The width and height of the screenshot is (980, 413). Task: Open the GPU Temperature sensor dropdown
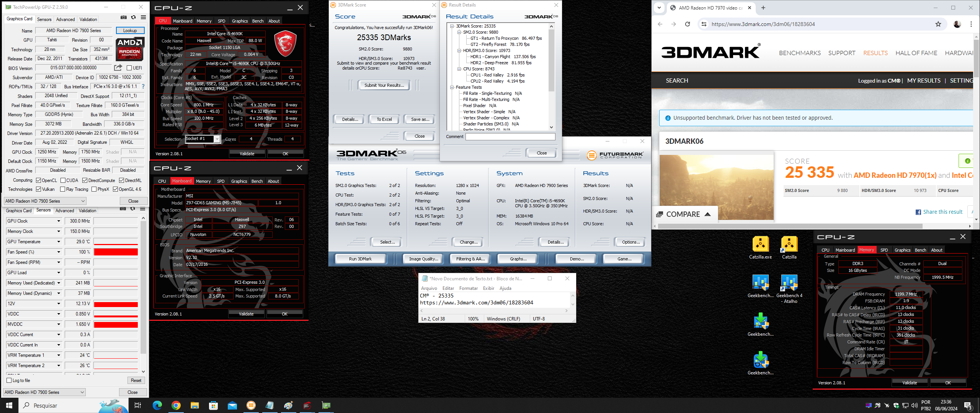click(x=59, y=242)
